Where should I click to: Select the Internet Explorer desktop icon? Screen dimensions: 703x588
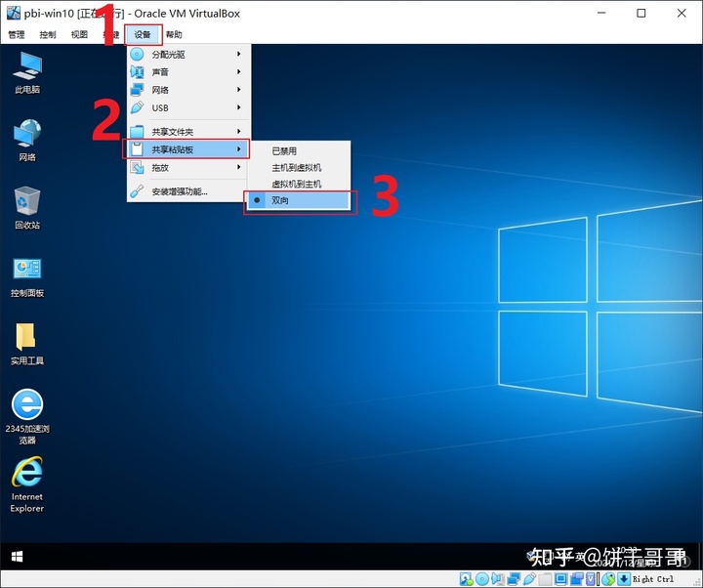click(x=27, y=484)
